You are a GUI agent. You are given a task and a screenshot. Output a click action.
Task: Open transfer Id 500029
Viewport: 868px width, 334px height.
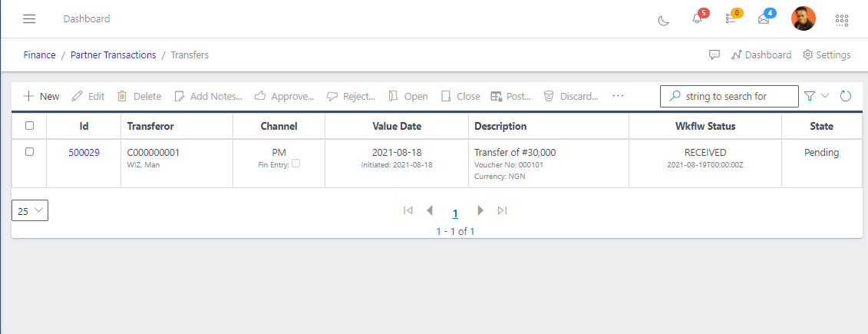(84, 152)
